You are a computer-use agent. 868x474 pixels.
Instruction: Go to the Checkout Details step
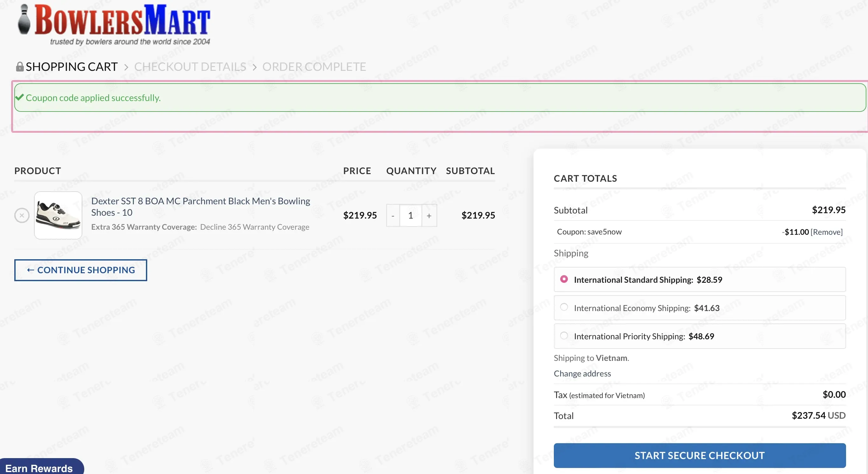point(190,67)
